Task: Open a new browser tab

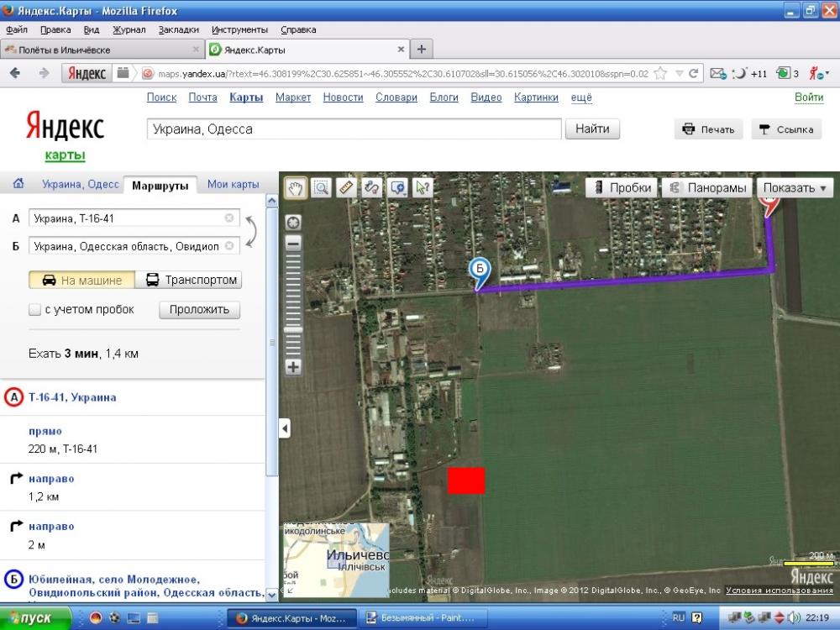Action: tap(422, 50)
